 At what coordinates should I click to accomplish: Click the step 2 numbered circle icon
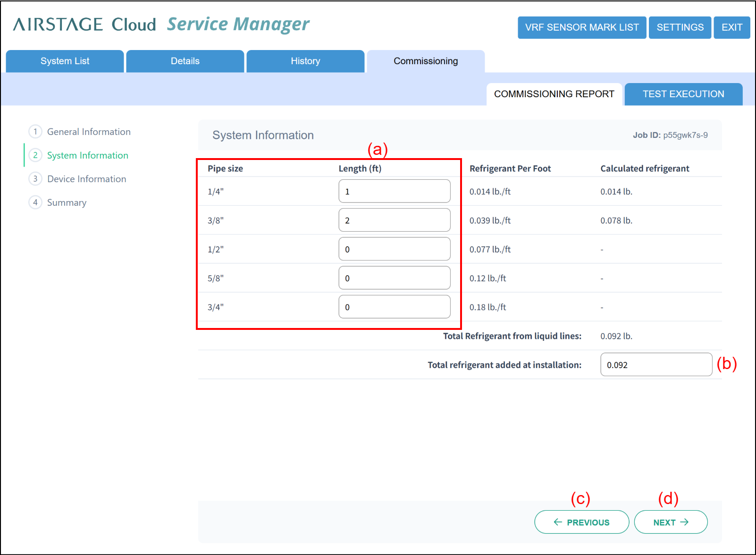point(35,155)
